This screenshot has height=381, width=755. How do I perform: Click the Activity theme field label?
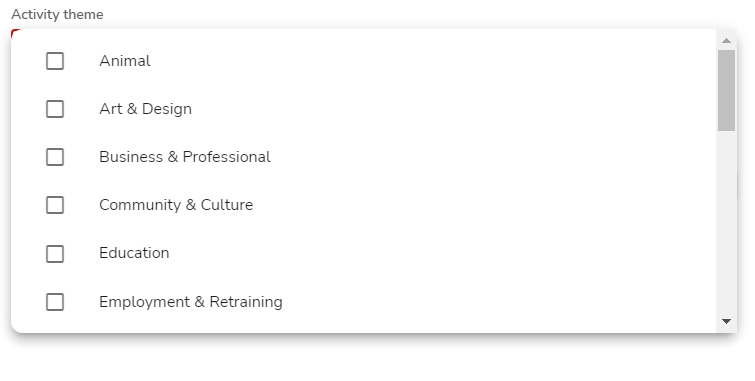click(57, 14)
